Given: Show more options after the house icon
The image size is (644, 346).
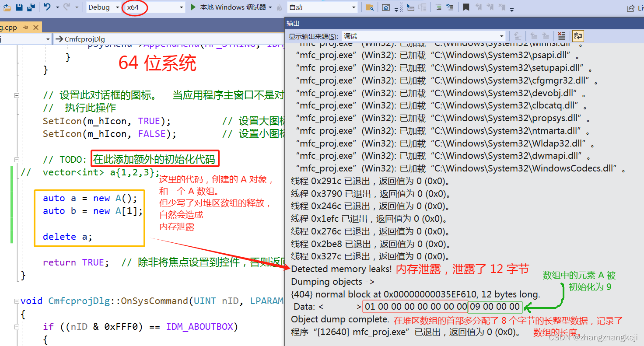Looking at the screenshot, I should tap(396, 9).
